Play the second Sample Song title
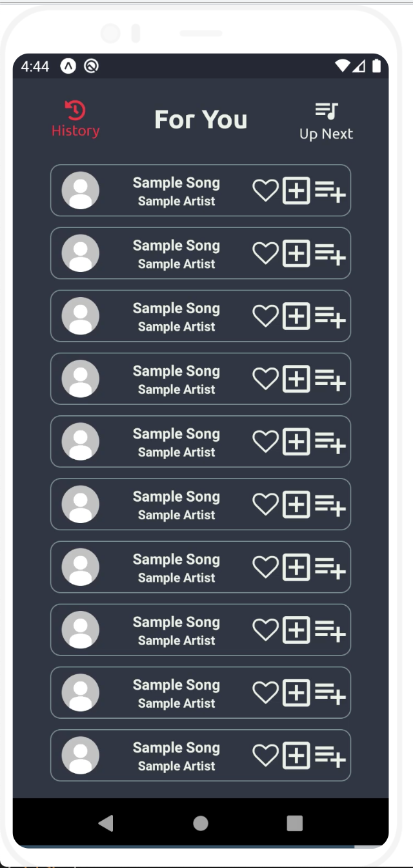Screen dimensions: 413x868 (x=176, y=246)
